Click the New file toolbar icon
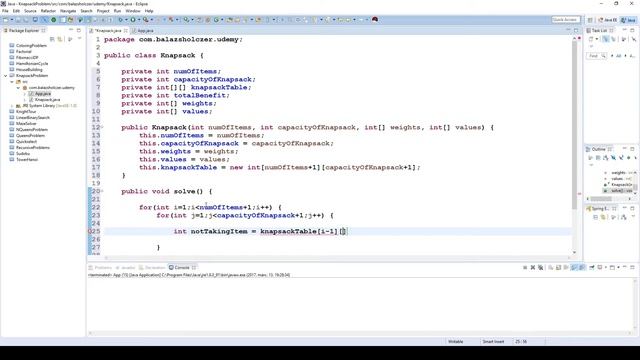The width and height of the screenshot is (640, 360). [6, 20]
